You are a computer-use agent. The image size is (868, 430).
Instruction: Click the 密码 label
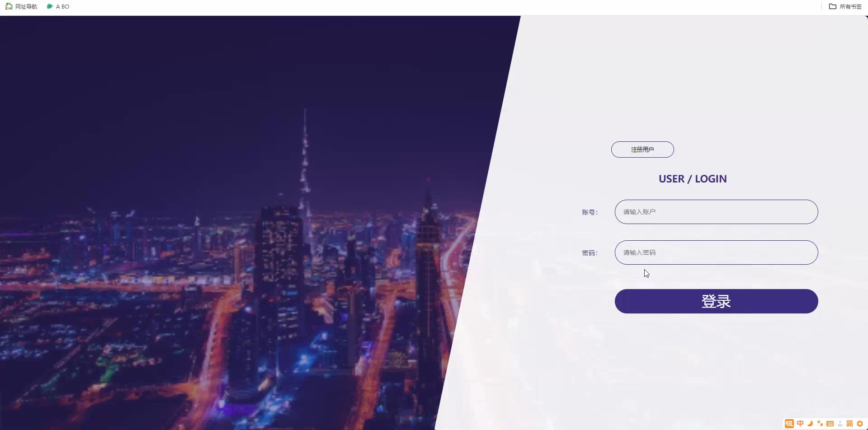coord(590,253)
